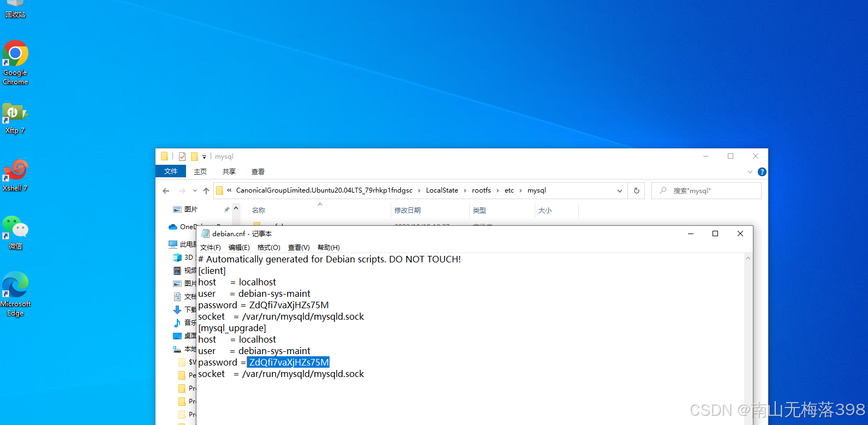Go back in Explorer navigation
Screen dimensions: 868x425
point(166,191)
